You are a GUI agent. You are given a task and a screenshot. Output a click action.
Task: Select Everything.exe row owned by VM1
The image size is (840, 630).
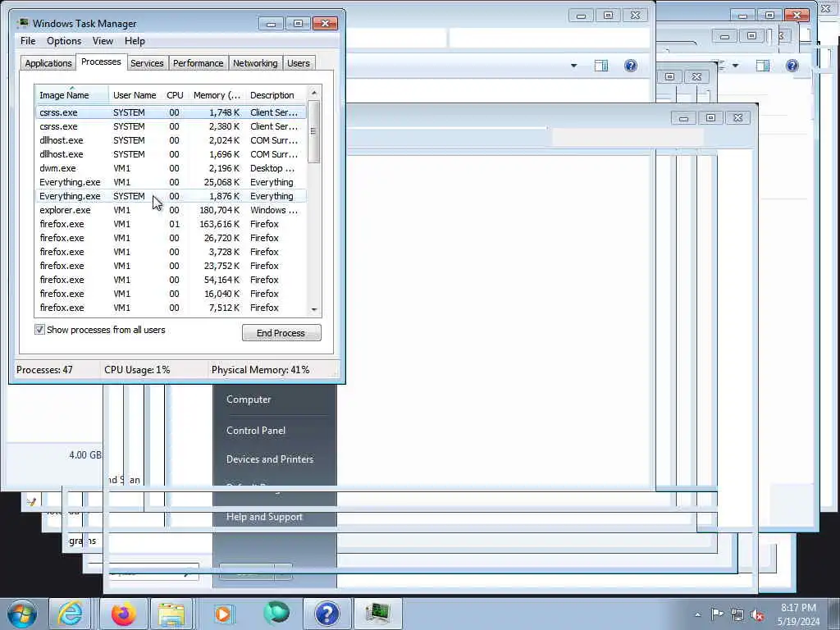point(171,182)
